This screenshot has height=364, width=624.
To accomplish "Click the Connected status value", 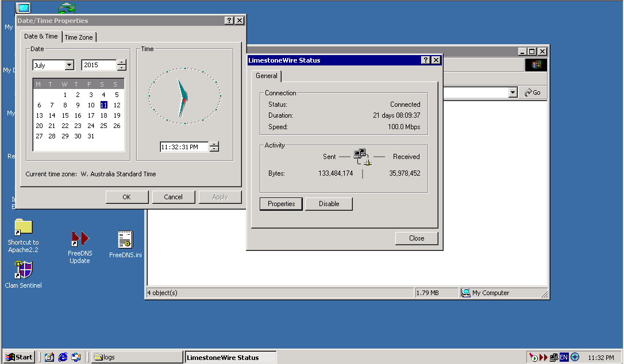I will (x=405, y=104).
